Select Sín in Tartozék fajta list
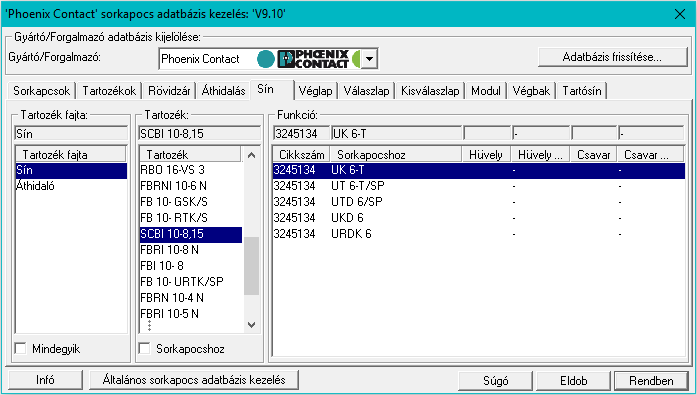 click(x=71, y=170)
